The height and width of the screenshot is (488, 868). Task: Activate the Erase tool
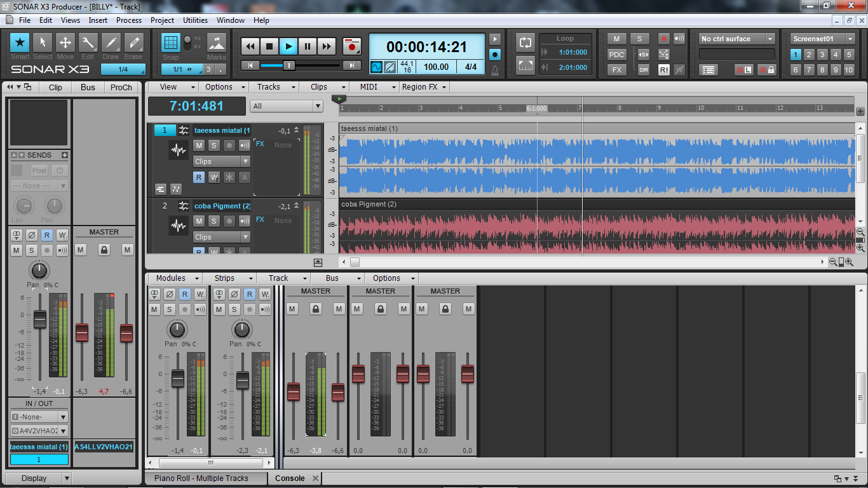133,43
